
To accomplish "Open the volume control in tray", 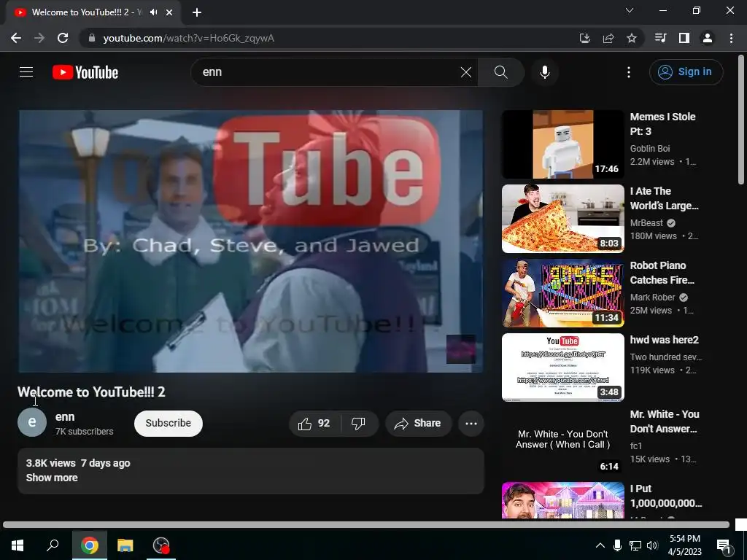I will [x=653, y=545].
